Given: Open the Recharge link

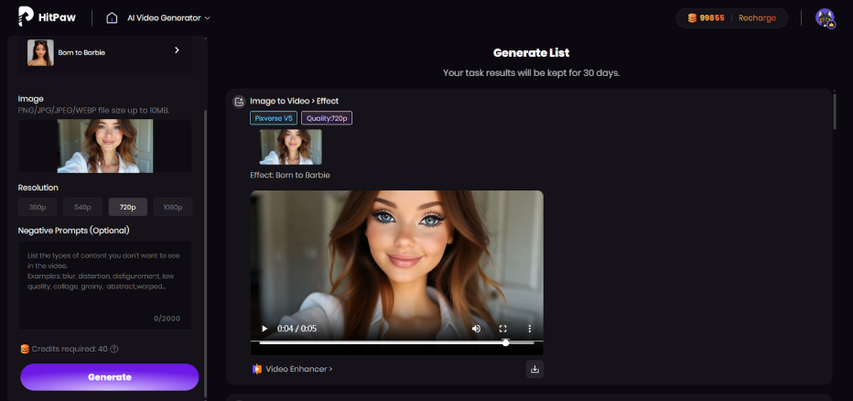Looking at the screenshot, I should 758,18.
